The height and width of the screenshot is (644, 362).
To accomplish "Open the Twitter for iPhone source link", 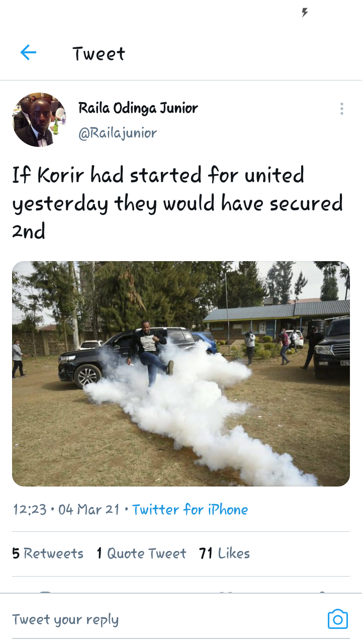I will pyautogui.click(x=190, y=510).
